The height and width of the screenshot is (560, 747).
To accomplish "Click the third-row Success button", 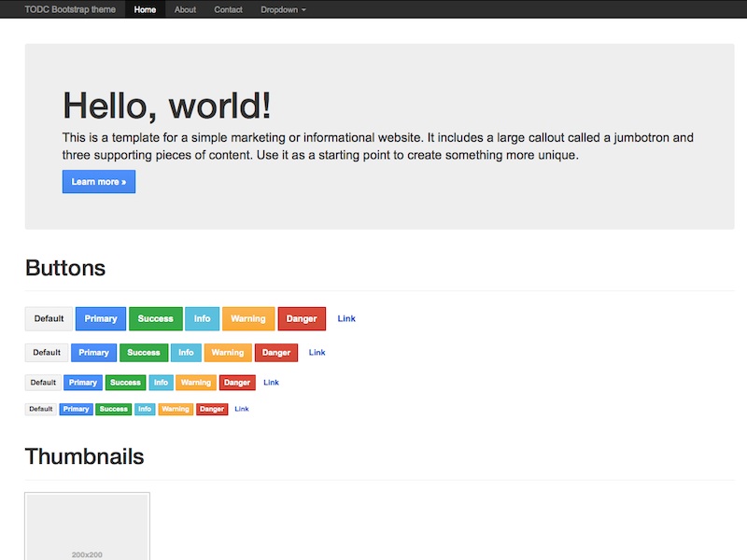I will (125, 383).
